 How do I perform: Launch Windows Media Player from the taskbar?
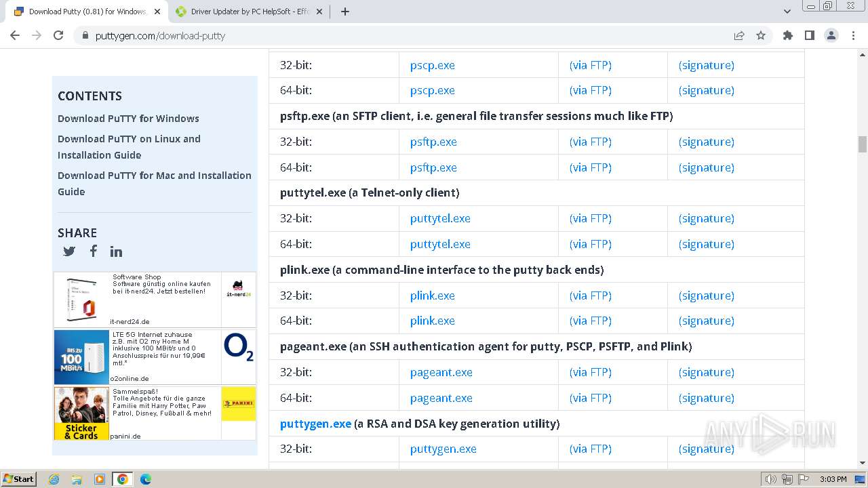click(100, 479)
